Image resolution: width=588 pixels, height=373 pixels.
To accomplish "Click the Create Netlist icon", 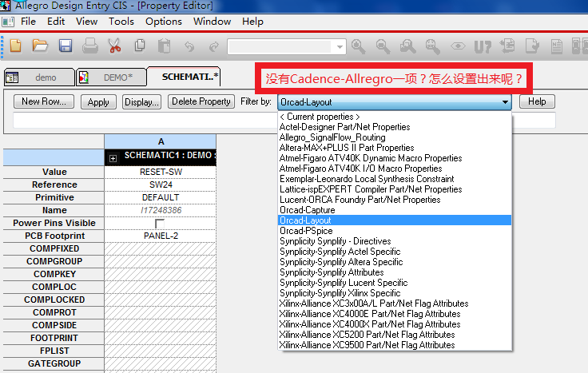I will pyautogui.click(x=557, y=46).
